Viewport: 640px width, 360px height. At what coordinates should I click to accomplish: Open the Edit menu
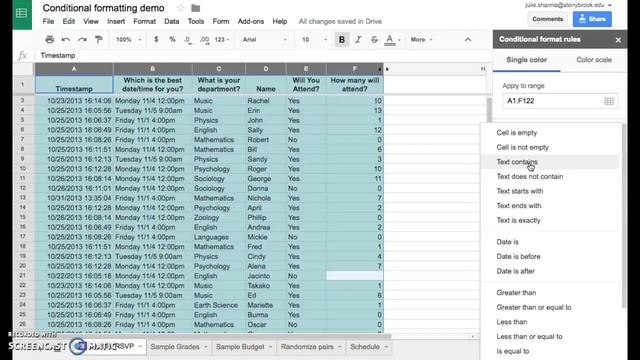point(69,21)
